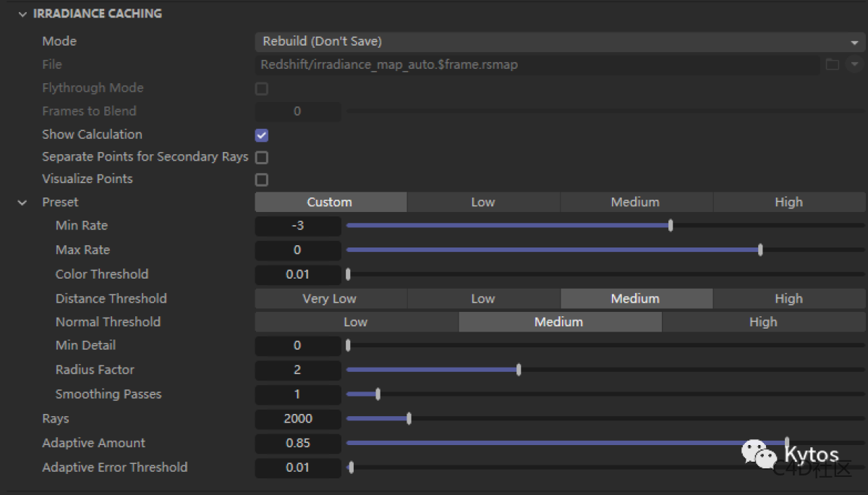Click the Rays value field showing 2000
This screenshot has width=868, height=495.
297,418
